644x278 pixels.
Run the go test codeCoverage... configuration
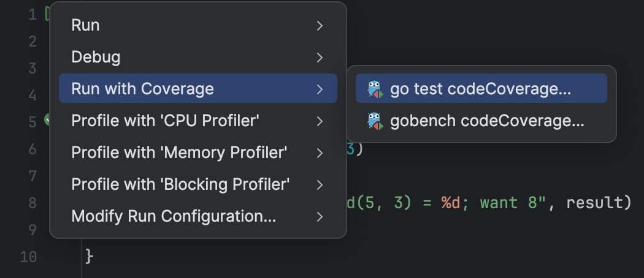point(481,89)
